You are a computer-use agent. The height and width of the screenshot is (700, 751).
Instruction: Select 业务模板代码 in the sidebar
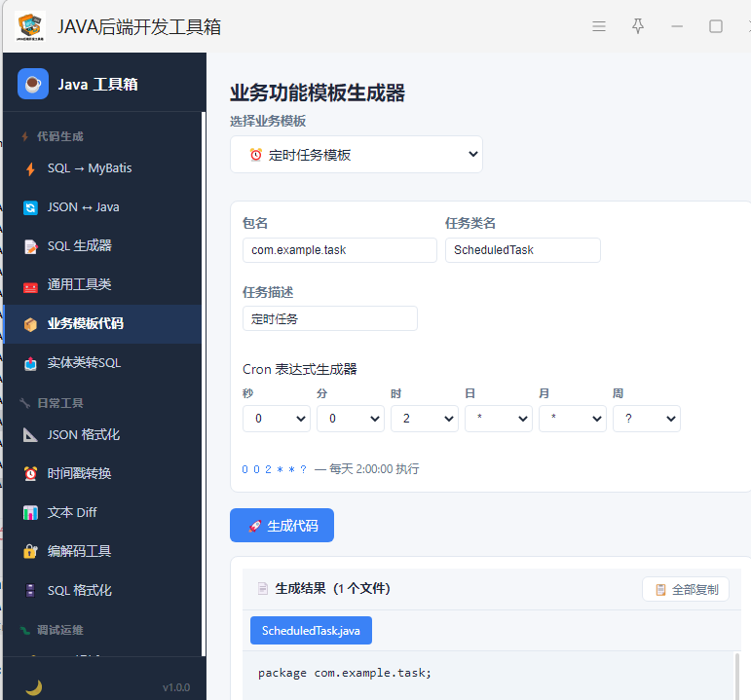point(102,324)
